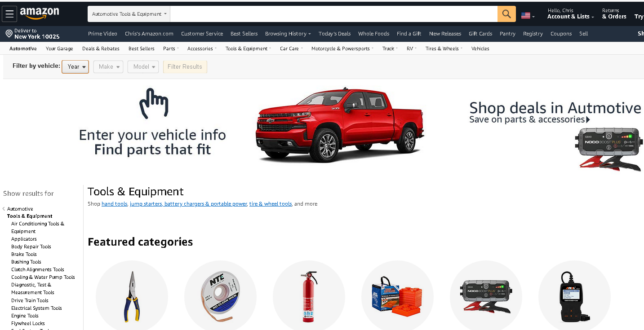
Task: Open the pliers hand tools category image
Action: point(132,296)
